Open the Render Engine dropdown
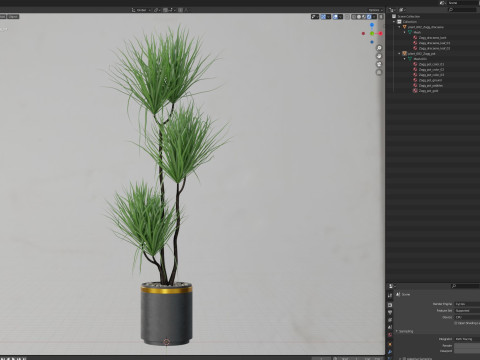Screen dimensions: 480x360 coord(467,304)
